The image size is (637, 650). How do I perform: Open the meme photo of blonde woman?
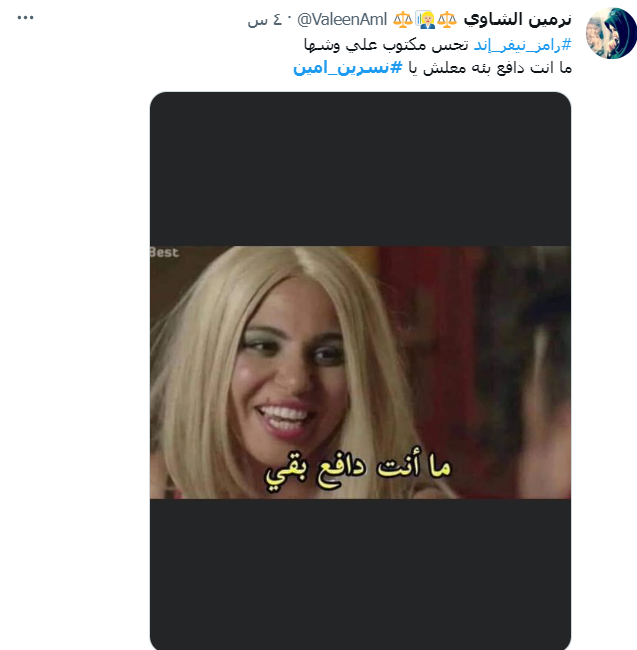tap(360, 372)
